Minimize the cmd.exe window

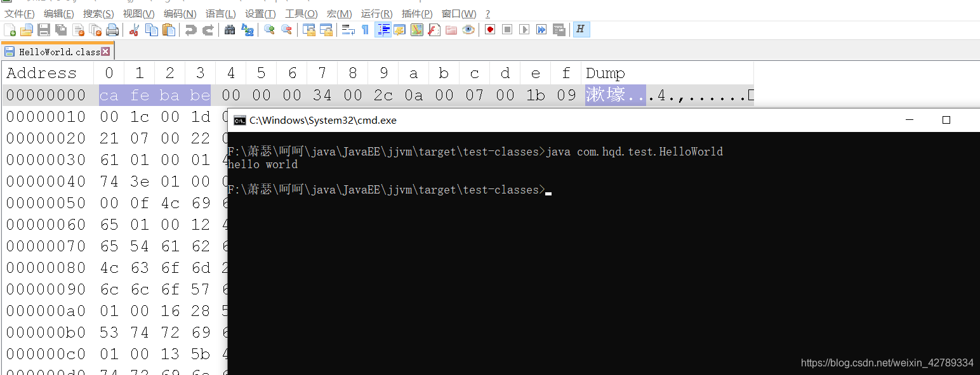coord(910,120)
